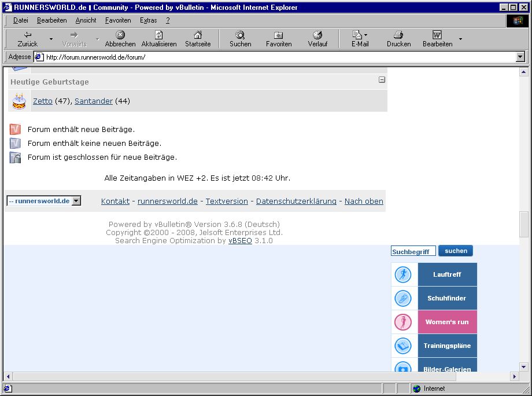Screen dimensions: 532x396
Task: Open the Favoriten menu in menu bar
Action: tap(118, 20)
